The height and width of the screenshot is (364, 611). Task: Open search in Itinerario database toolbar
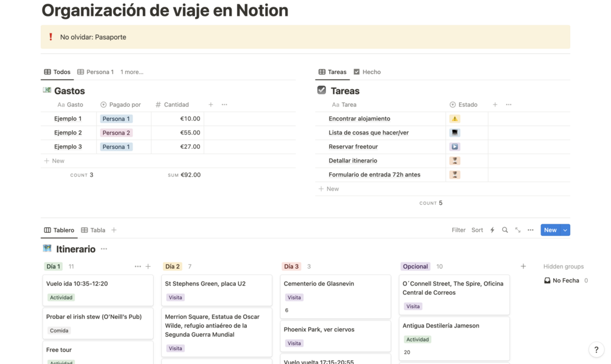505,230
